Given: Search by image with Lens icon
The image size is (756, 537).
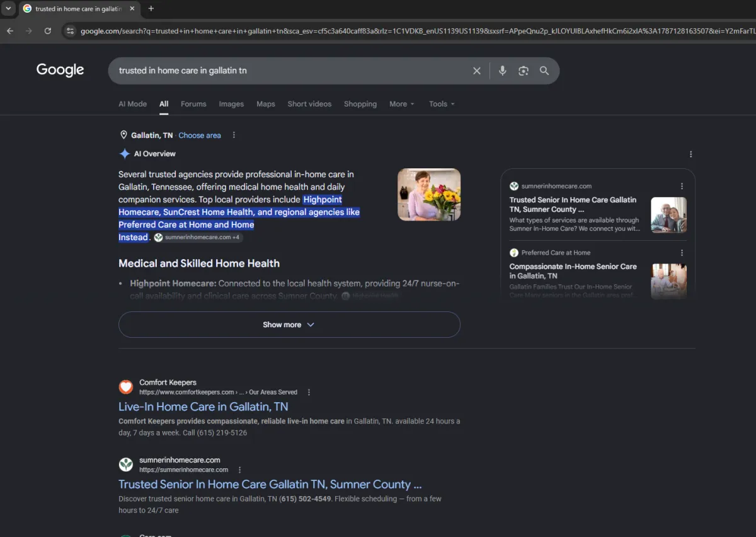Looking at the screenshot, I should pyautogui.click(x=523, y=71).
